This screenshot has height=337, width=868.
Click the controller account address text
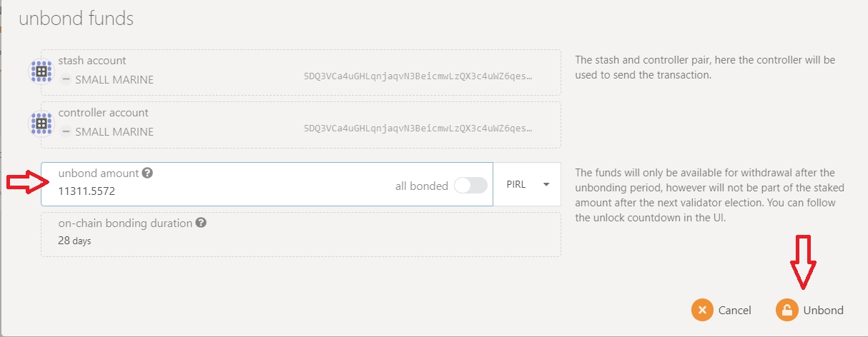point(418,129)
